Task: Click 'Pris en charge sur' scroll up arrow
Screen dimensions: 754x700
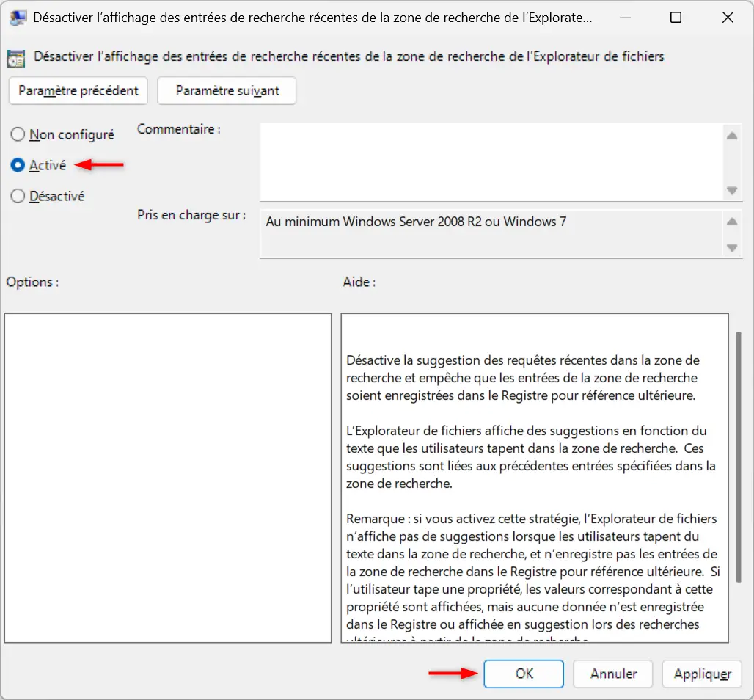Action: (x=732, y=222)
